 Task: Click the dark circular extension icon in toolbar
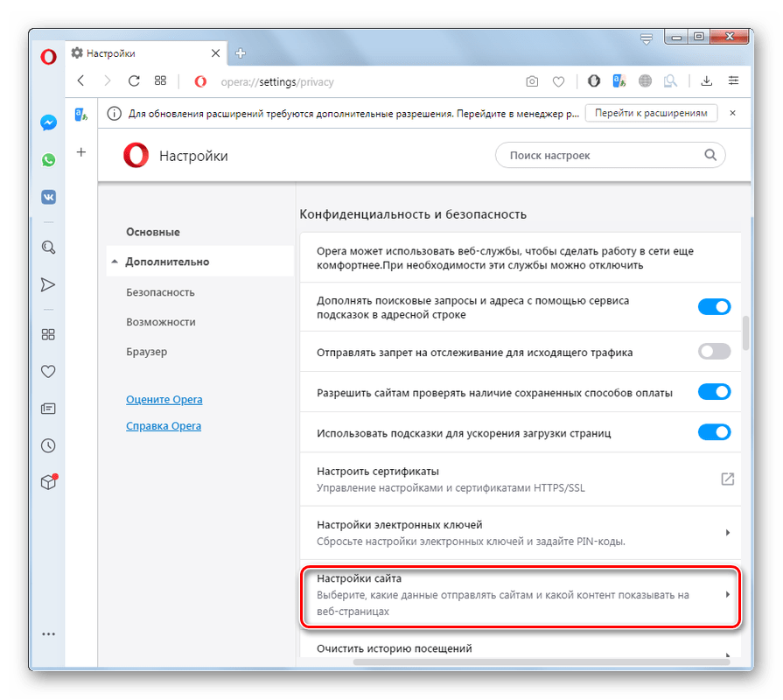pyautogui.click(x=594, y=80)
